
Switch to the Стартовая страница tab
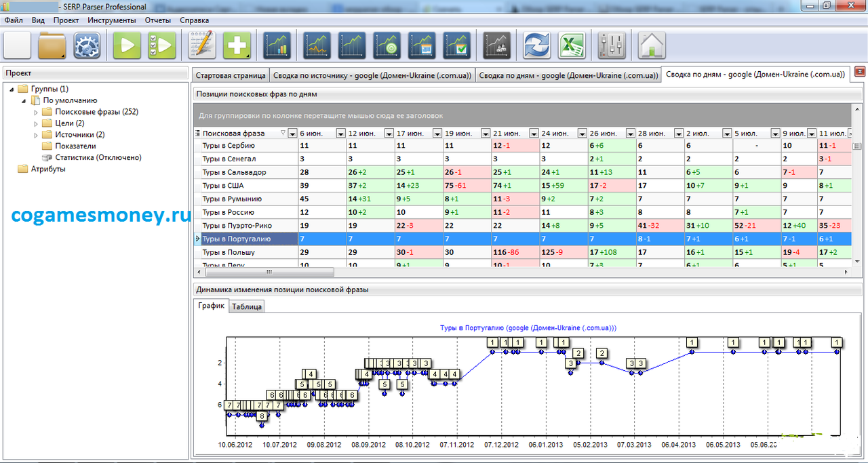(229, 75)
